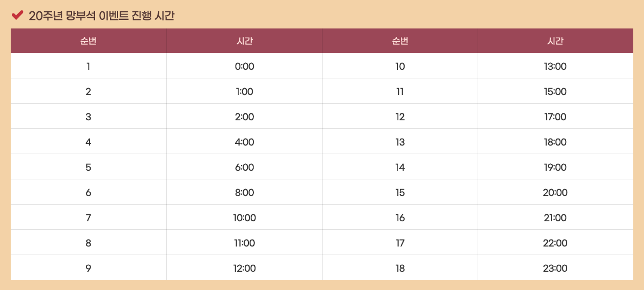This screenshot has height=290, width=644.
Task: Click order number 18 cell
Action: 400,269
